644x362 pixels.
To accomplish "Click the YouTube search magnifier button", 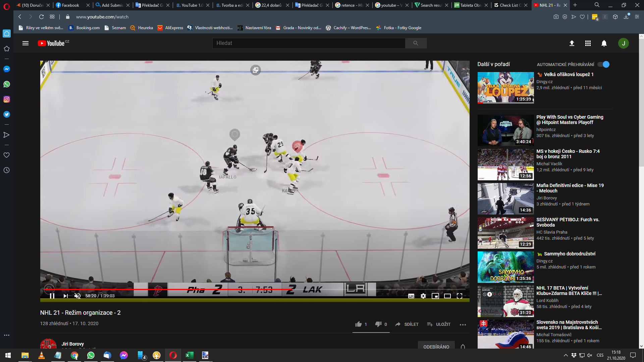I will coord(416,43).
